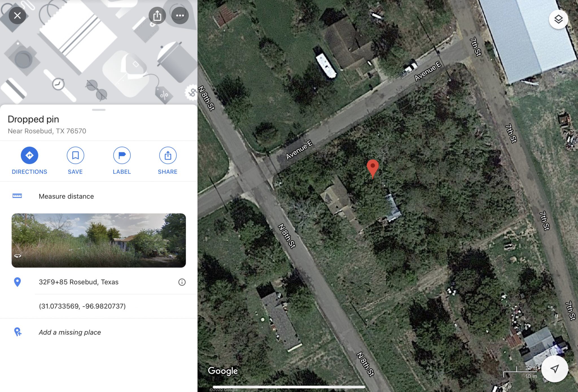578x392 pixels.
Task: Select the coordinates row
Action: click(98, 306)
